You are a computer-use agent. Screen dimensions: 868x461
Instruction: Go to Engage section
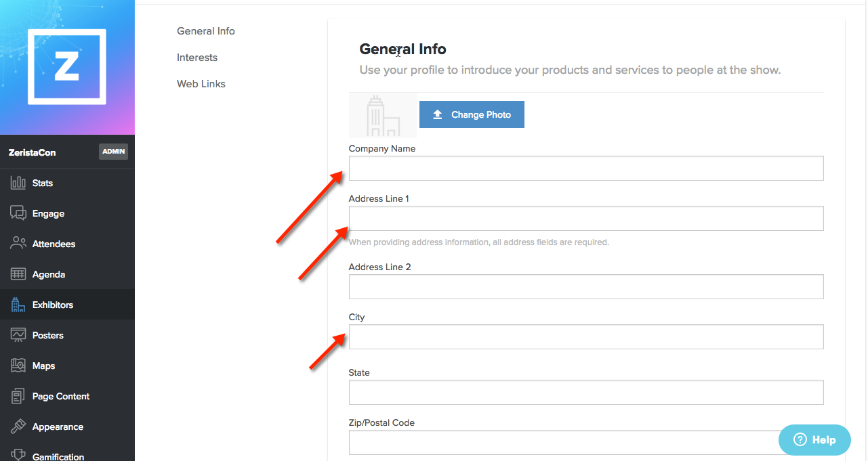[67, 213]
